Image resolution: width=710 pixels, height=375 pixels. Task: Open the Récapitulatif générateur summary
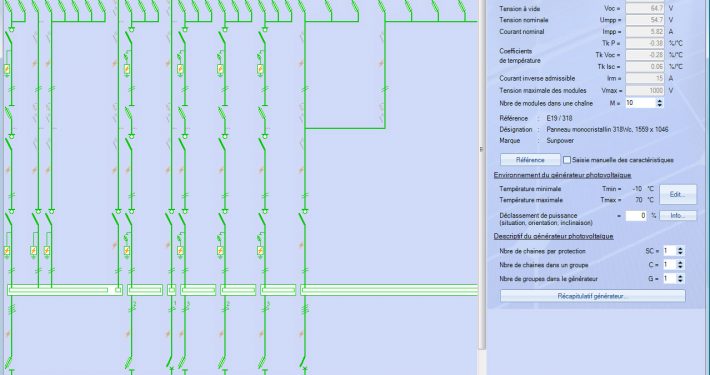point(593,296)
